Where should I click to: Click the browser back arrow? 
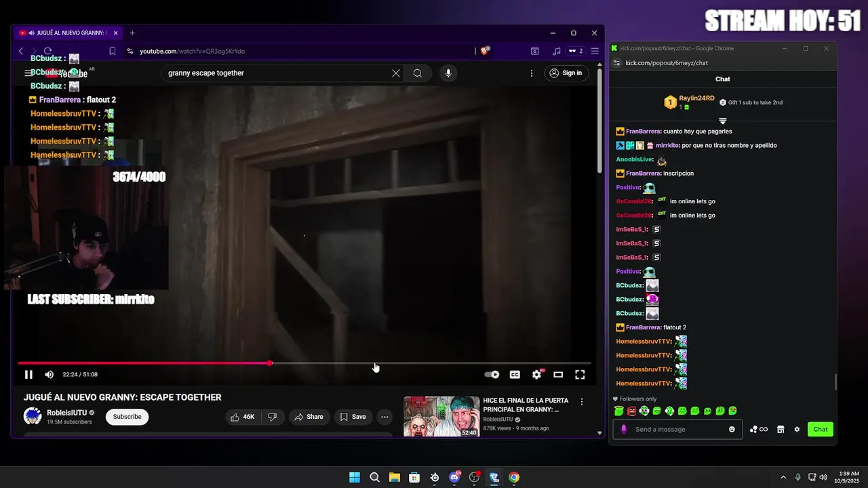[21, 51]
